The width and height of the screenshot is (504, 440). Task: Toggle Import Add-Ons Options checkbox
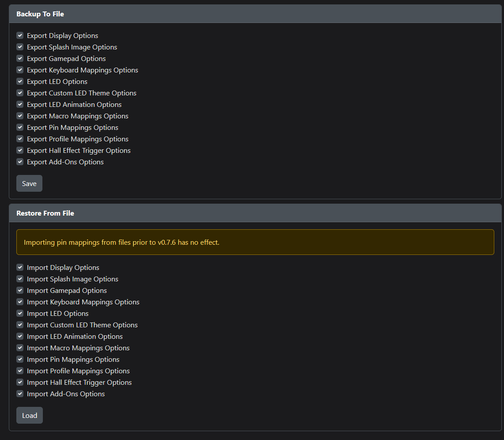click(x=20, y=394)
